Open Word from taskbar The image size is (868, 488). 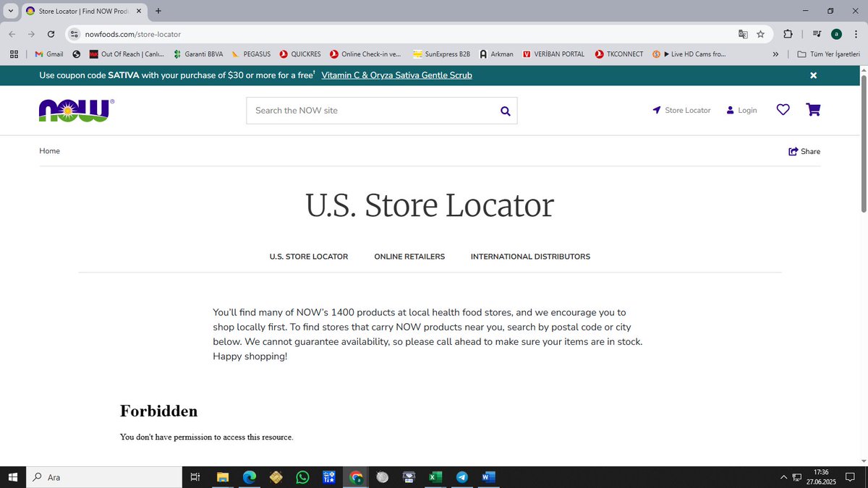tap(488, 477)
